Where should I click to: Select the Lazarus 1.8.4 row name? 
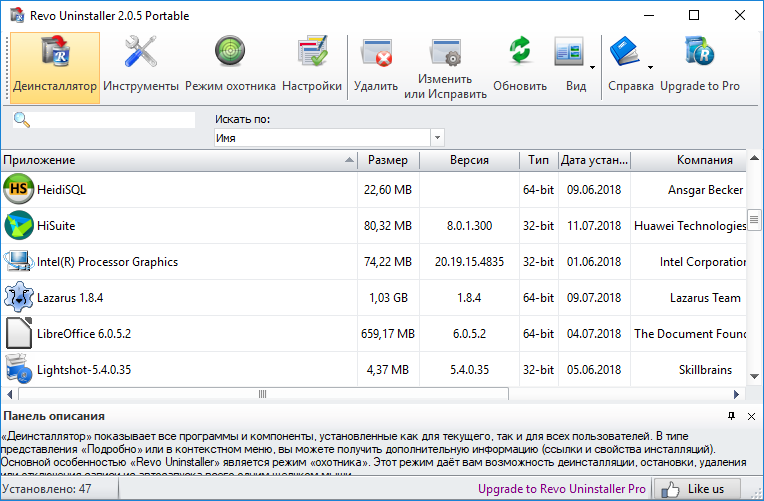[x=70, y=298]
